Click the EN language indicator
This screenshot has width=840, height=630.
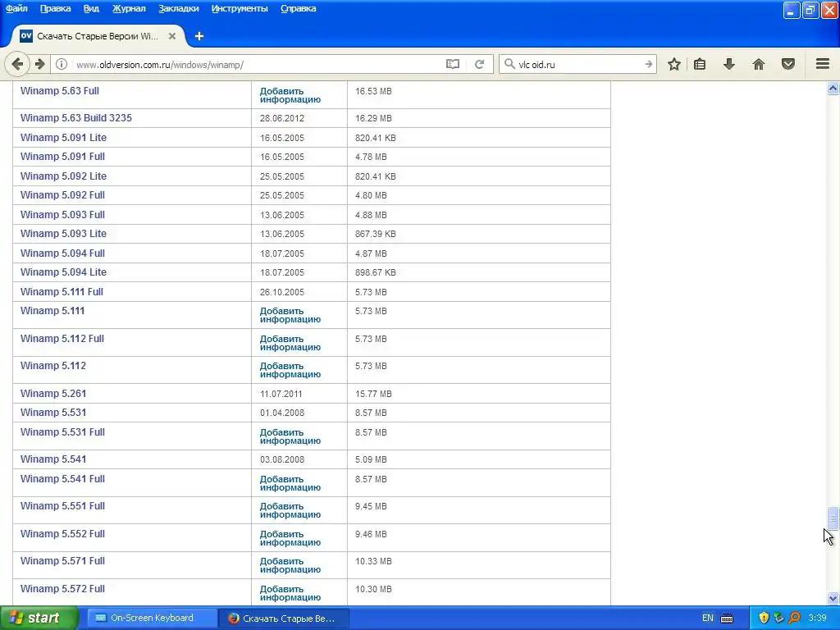click(708, 619)
